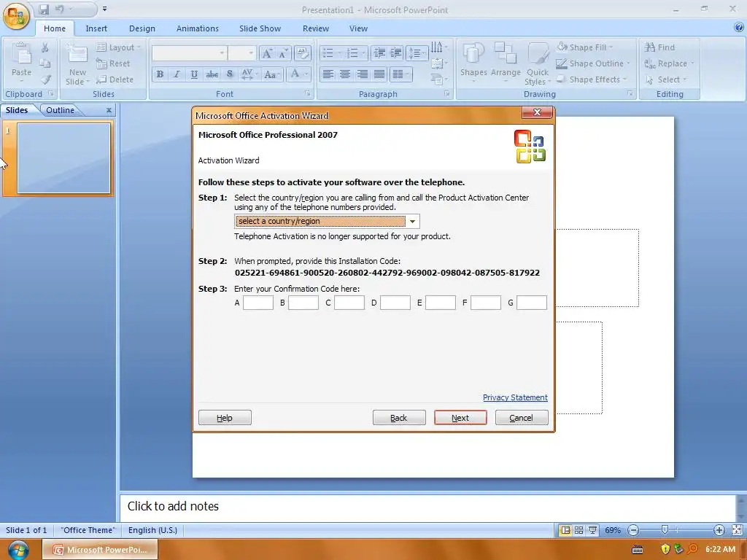Click Clear All Formatting icon

pyautogui.click(x=302, y=53)
